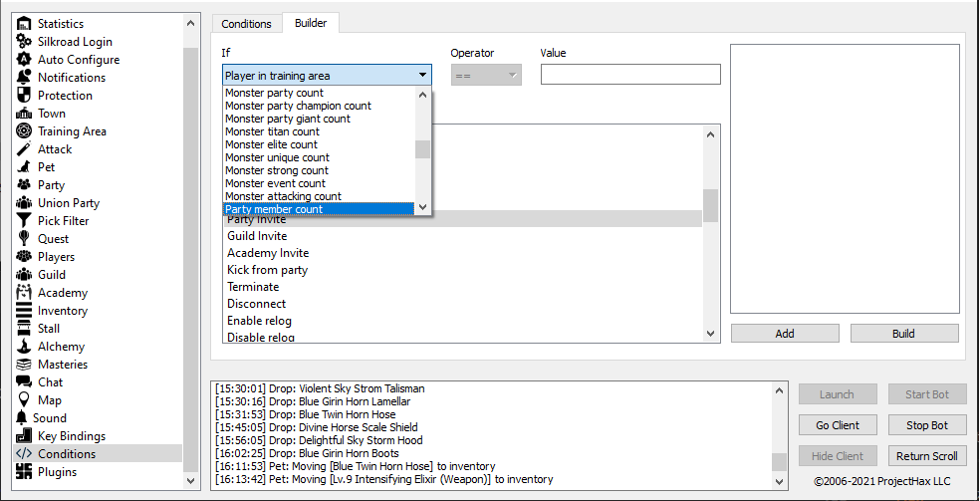
Task: Select the Builder tab
Action: (x=311, y=23)
